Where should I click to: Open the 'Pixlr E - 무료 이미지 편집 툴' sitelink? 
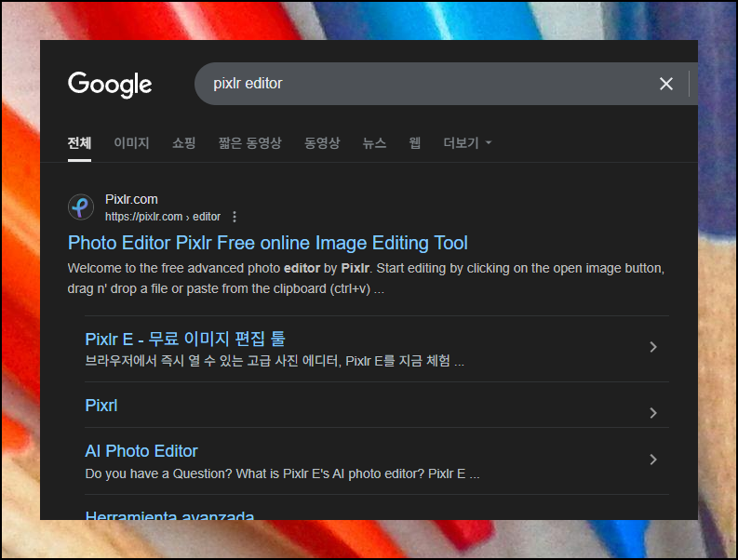point(185,339)
